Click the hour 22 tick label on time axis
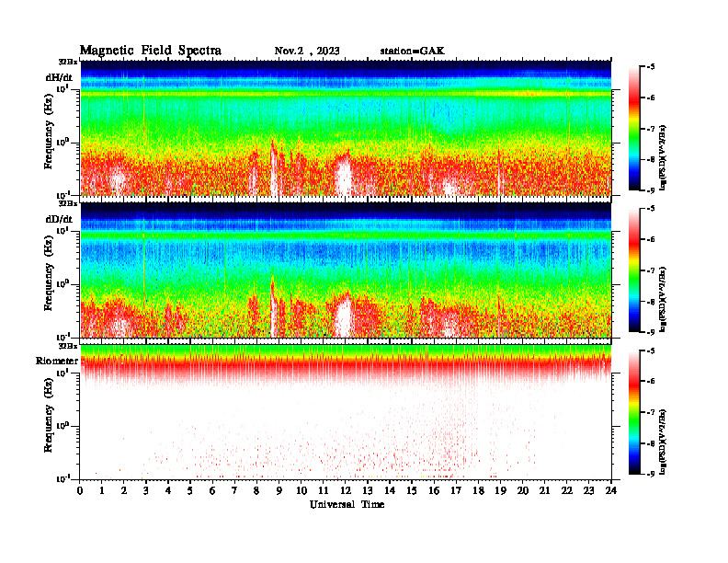The width and height of the screenshot is (728, 563). pyautogui.click(x=567, y=491)
